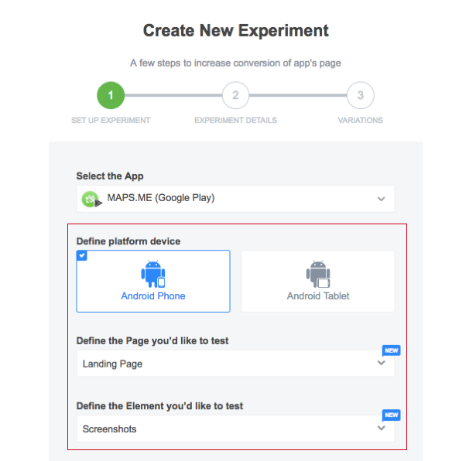Click the NEW badge on Screenshots field
This screenshot has width=476, height=461.
tap(391, 415)
